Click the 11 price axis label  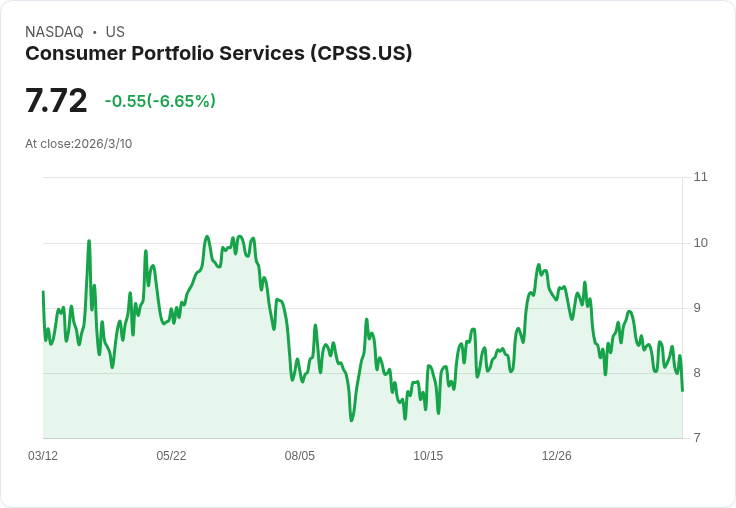(700, 177)
